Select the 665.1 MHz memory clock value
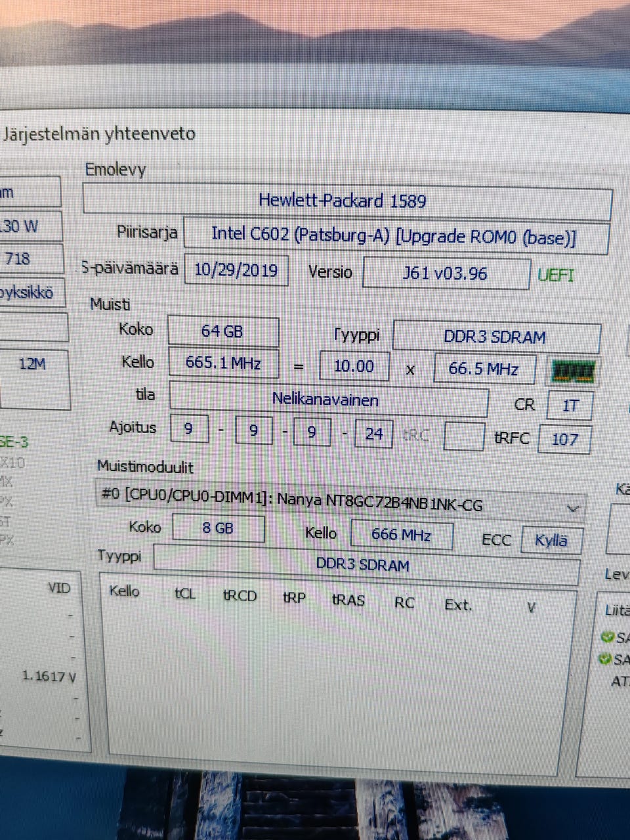630x840 pixels. pos(223,362)
